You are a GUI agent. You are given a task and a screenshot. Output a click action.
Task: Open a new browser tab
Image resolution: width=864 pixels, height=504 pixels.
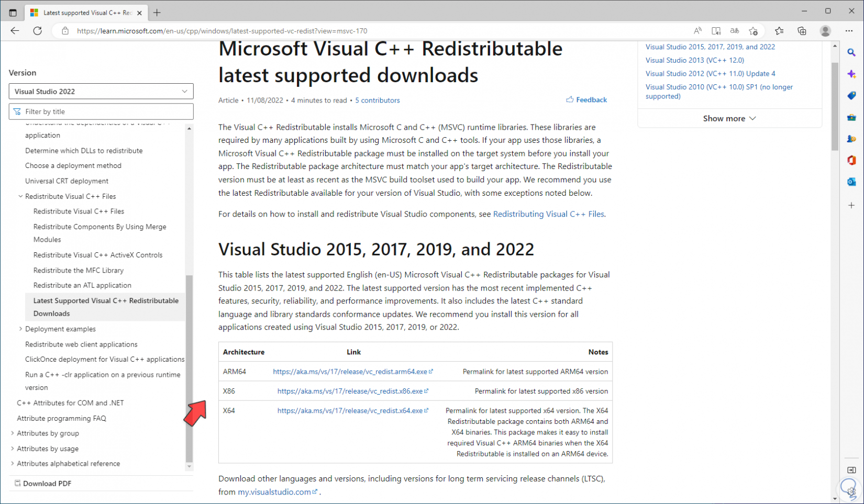click(157, 13)
